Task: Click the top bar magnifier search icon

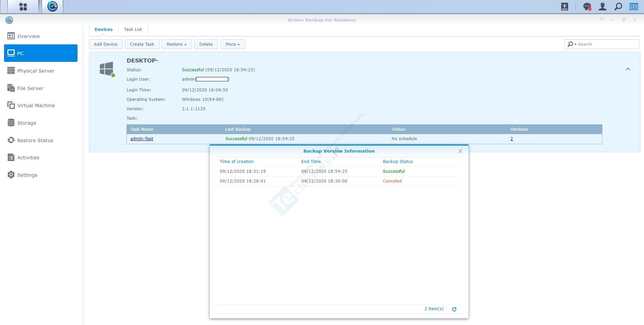Action: click(618, 6)
